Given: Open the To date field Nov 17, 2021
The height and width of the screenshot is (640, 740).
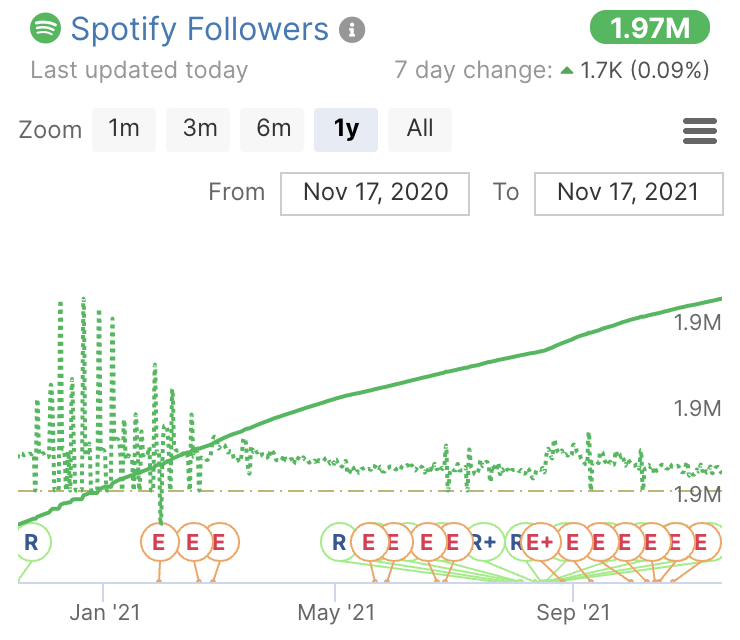Looking at the screenshot, I should tap(628, 193).
